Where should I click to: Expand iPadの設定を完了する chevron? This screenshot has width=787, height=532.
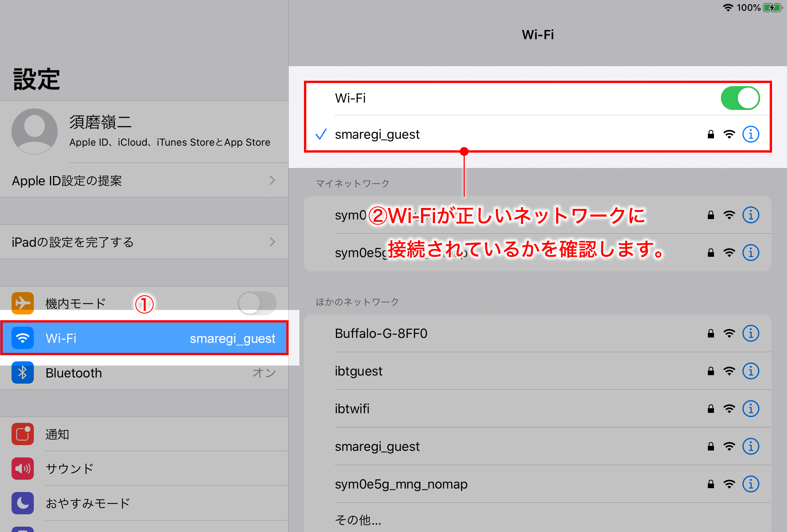pyautogui.click(x=272, y=242)
